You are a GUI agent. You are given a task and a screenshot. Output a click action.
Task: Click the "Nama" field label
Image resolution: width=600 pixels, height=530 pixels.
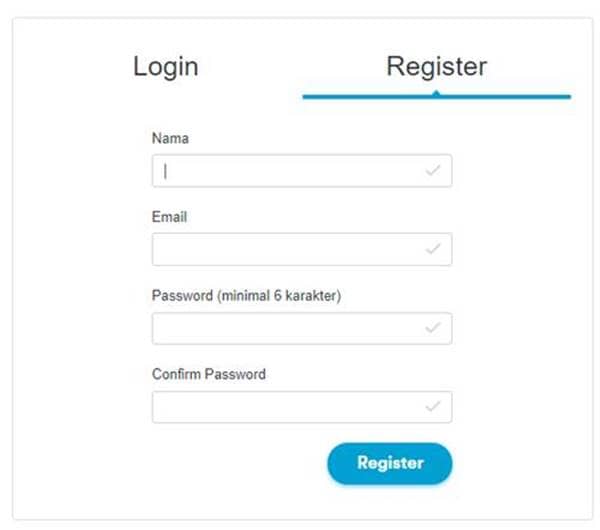[x=170, y=138]
